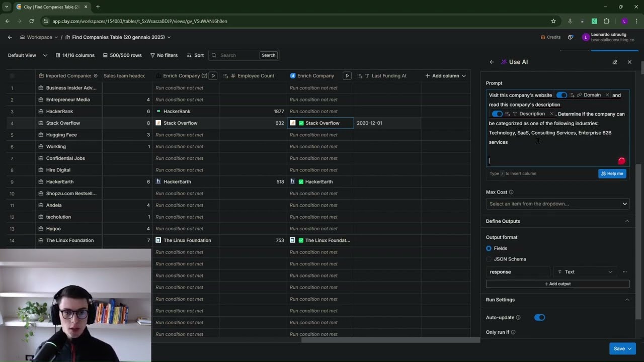Change the response output type from Text
This screenshot has width=644, height=362.
585,272
